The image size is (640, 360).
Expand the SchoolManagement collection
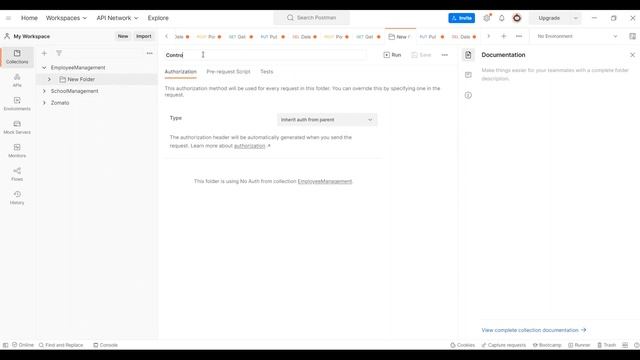(44, 91)
